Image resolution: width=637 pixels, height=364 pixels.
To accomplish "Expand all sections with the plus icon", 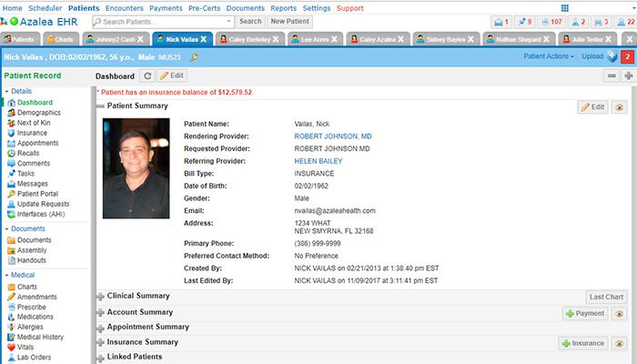I will [x=627, y=76].
